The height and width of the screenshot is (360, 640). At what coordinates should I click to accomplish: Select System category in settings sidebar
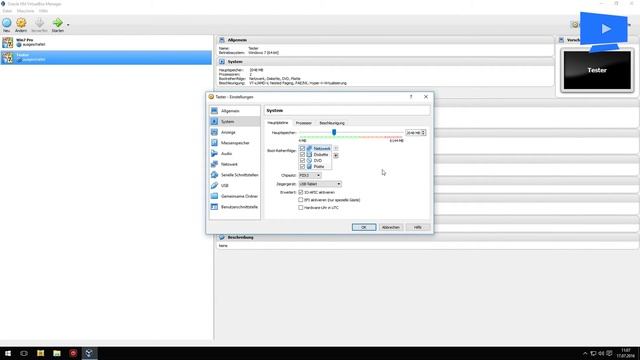click(x=235, y=122)
